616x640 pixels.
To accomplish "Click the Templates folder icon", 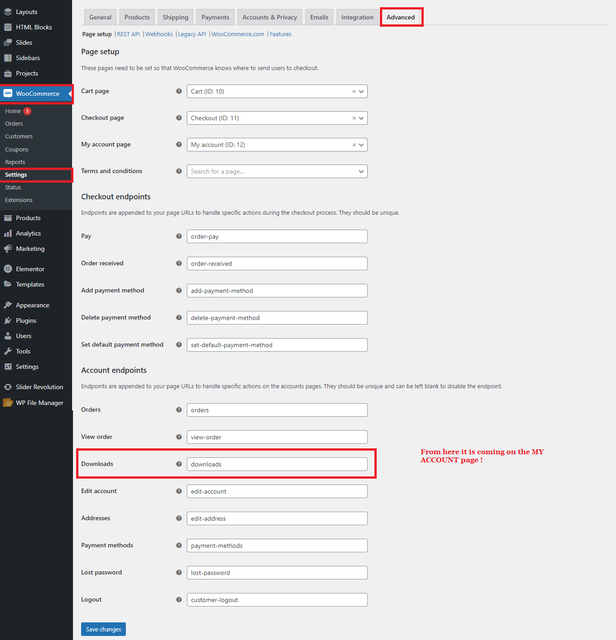I will click(8, 284).
